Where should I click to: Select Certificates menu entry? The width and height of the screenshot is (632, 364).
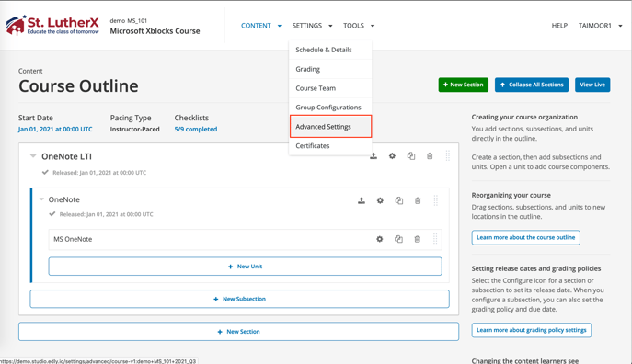click(x=330, y=146)
